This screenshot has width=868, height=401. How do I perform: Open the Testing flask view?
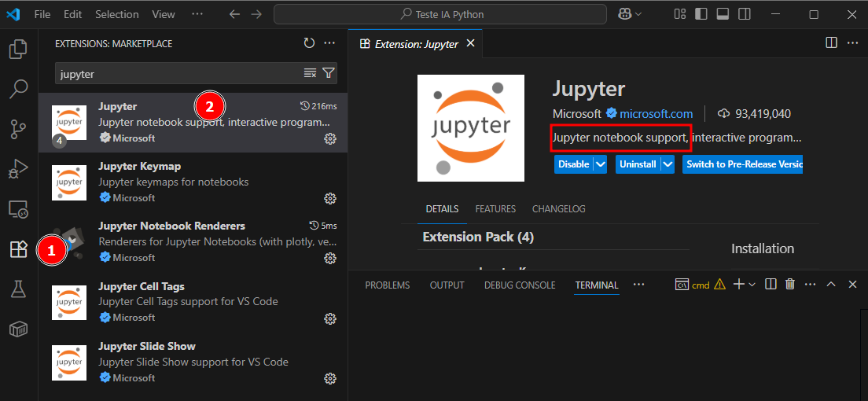(18, 289)
